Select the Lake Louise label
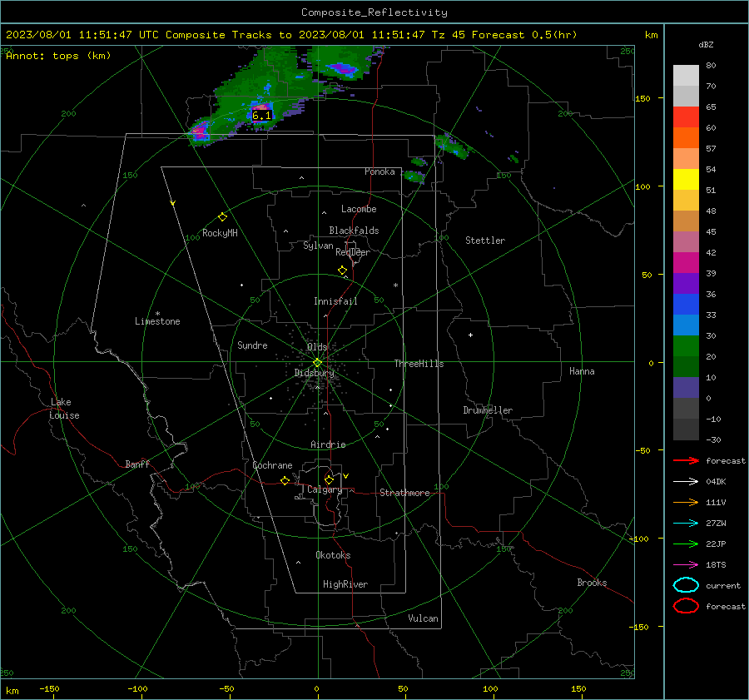 coord(64,409)
